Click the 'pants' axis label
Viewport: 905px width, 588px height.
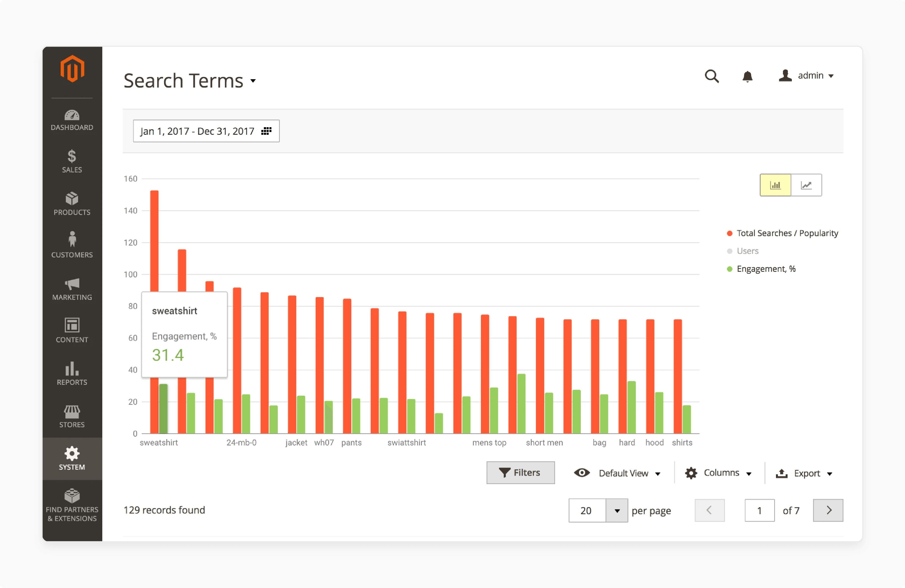pyautogui.click(x=351, y=443)
